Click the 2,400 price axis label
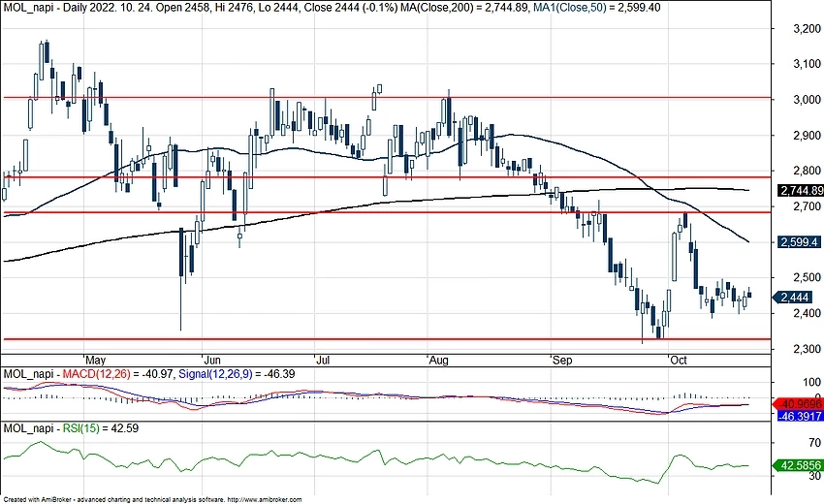The image size is (824, 504). 807,313
